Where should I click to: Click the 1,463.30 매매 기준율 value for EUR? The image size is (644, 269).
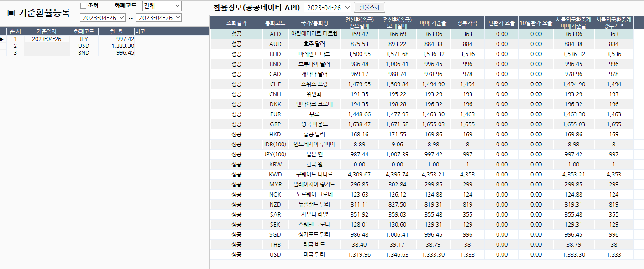pyautogui.click(x=433, y=114)
